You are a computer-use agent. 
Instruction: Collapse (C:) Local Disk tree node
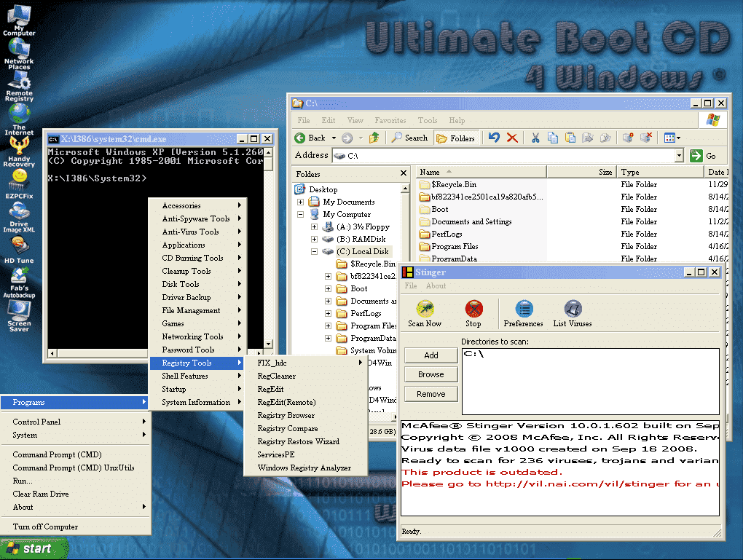[x=314, y=251]
